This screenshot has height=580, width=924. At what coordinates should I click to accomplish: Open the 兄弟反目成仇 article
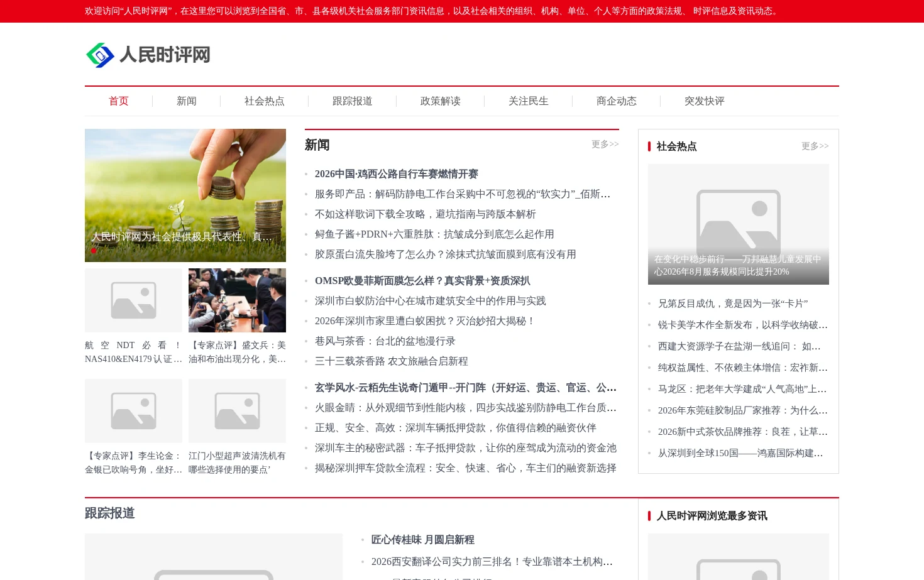click(733, 304)
